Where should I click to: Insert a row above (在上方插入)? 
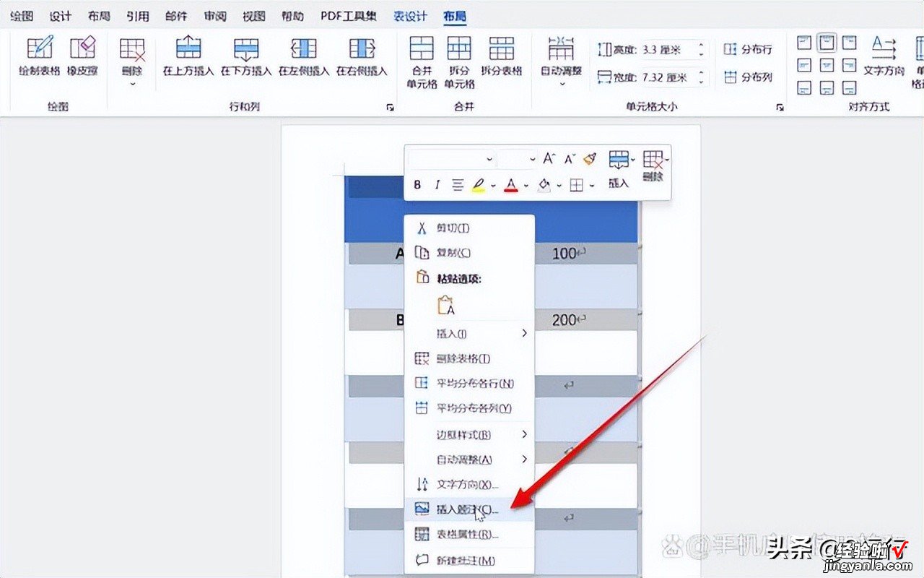click(x=188, y=56)
